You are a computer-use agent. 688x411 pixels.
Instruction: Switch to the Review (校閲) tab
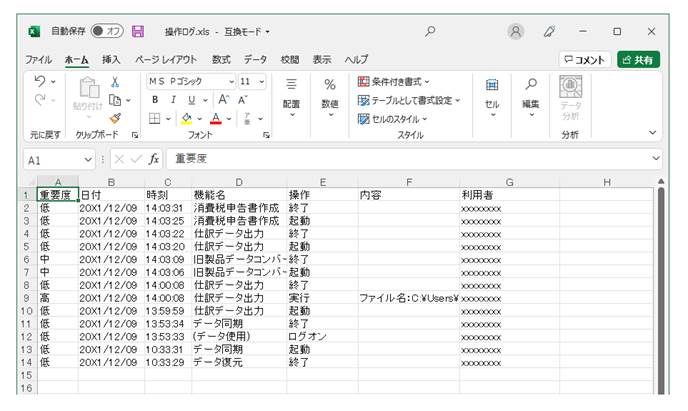[290, 60]
